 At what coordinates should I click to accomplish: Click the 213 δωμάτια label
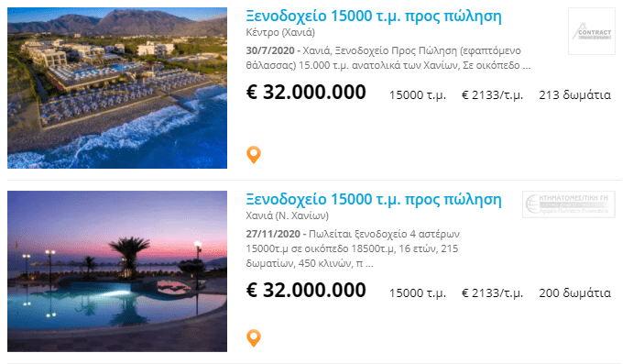(x=575, y=95)
